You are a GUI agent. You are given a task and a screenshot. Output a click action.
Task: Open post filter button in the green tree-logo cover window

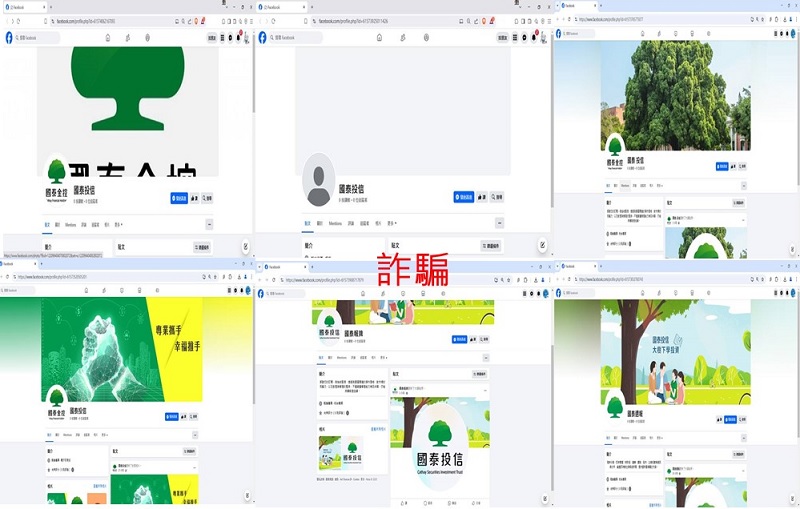tap(203, 247)
